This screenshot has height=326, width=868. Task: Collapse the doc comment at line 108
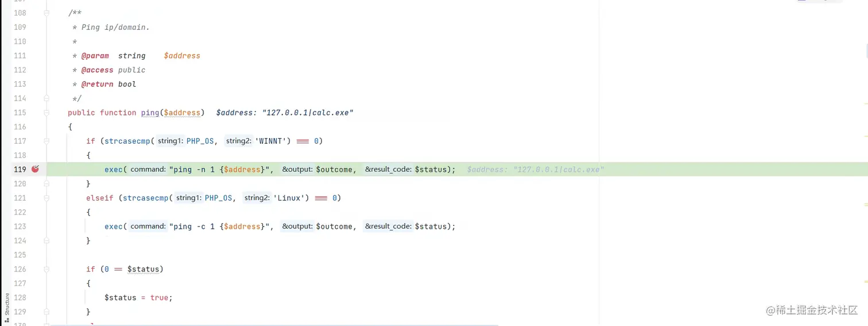pos(46,13)
